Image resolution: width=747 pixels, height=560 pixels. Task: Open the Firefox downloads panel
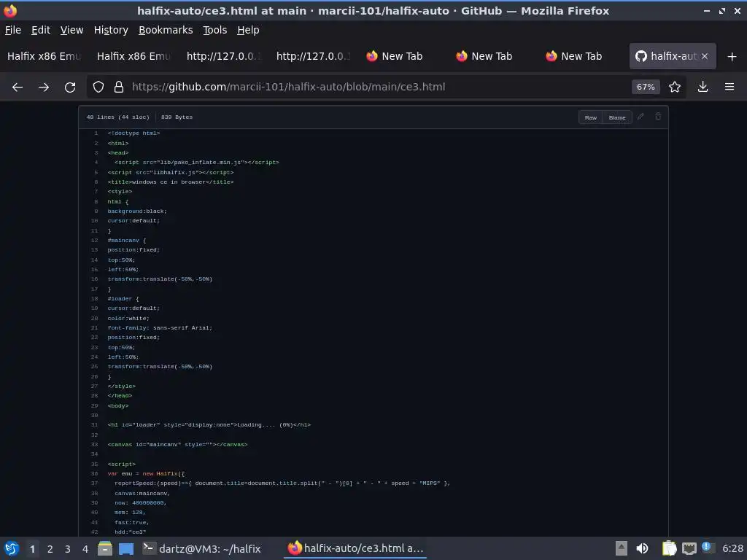[x=703, y=87]
